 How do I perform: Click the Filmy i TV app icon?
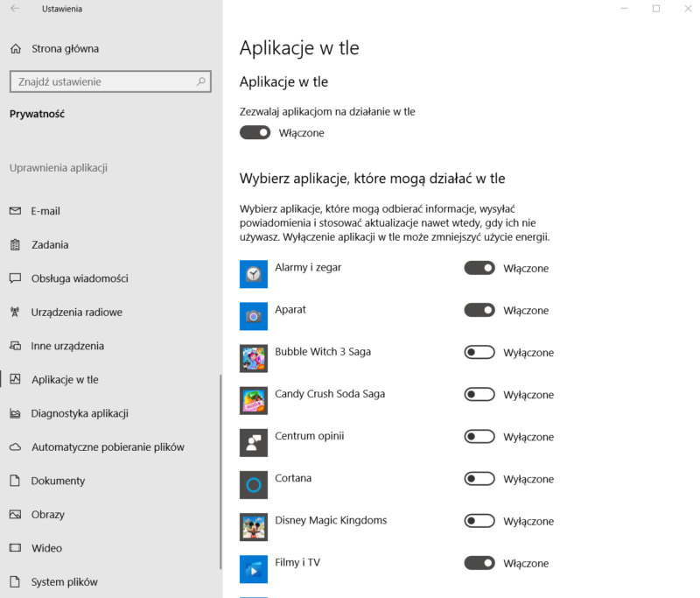tap(253, 568)
